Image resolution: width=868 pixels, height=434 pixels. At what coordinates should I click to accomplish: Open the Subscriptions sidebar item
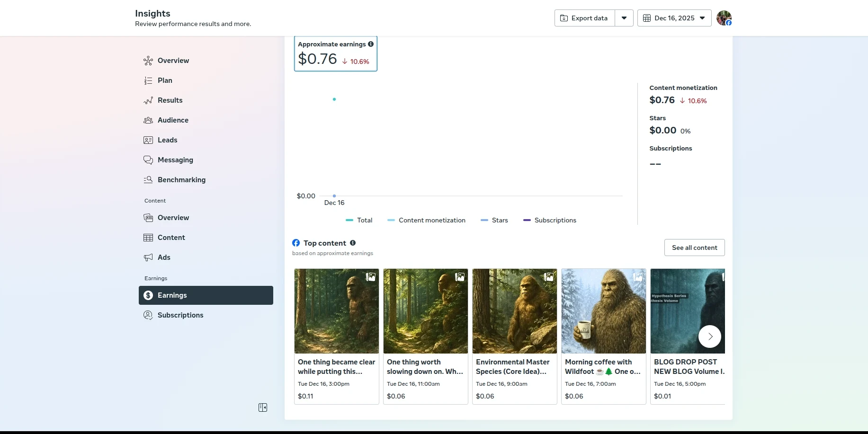180,315
